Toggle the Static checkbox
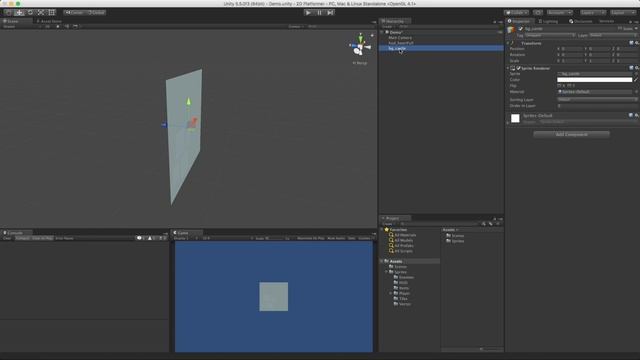 tap(620, 29)
